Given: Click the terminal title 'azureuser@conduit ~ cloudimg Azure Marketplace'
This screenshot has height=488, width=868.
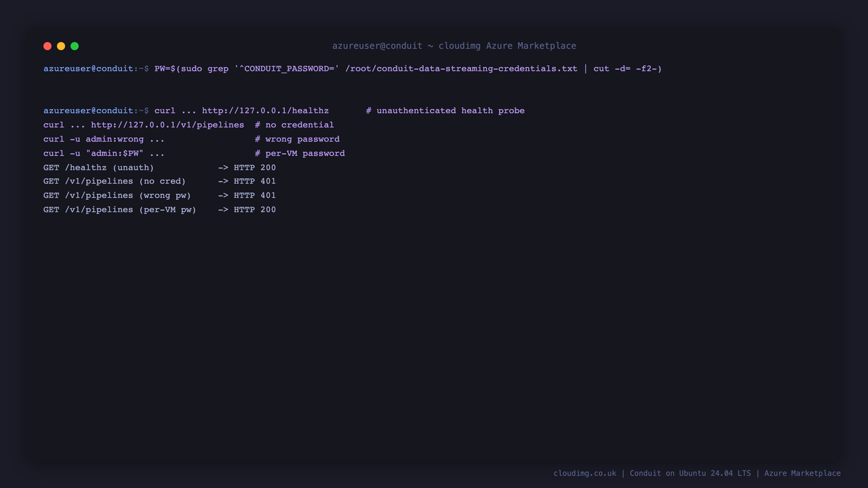Looking at the screenshot, I should [x=454, y=46].
